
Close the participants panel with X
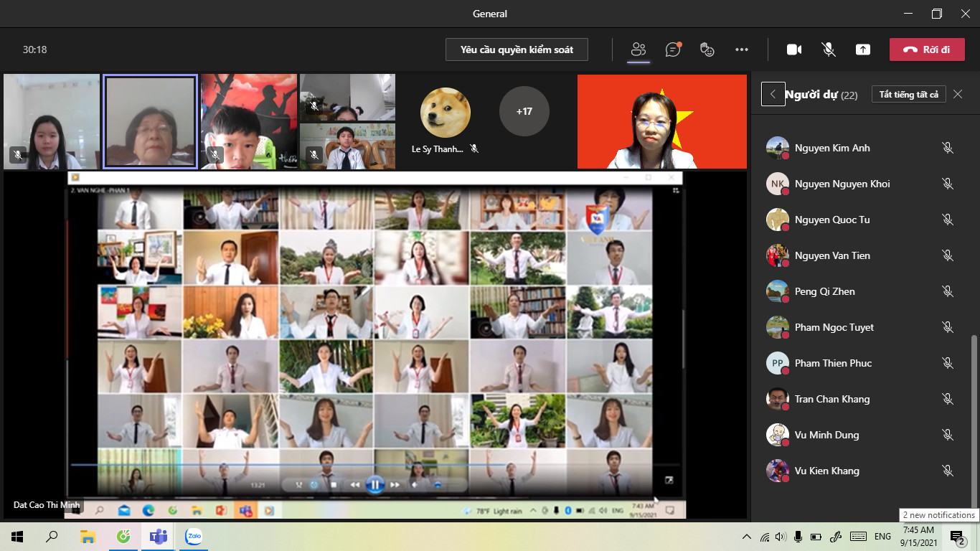point(958,94)
